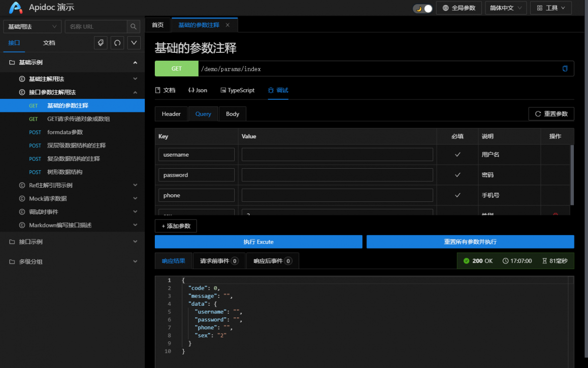Screen dimensions: 588x368
Task: Toggle the dark mode switch
Action: point(423,8)
